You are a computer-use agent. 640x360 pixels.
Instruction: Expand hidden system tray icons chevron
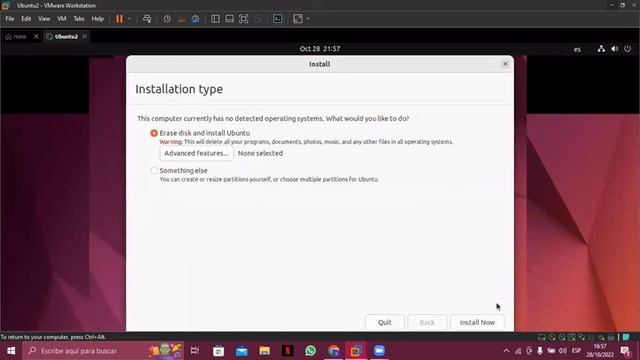click(507, 351)
